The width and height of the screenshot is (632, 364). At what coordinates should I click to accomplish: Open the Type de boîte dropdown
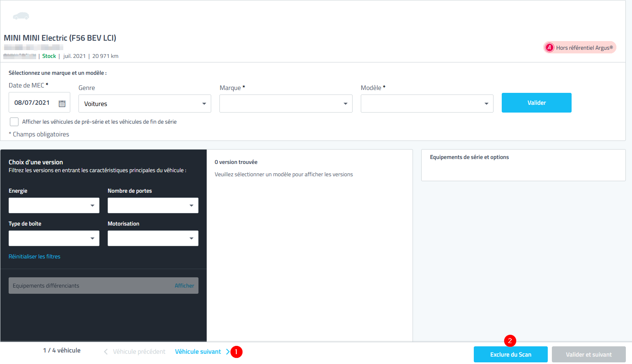pos(54,238)
